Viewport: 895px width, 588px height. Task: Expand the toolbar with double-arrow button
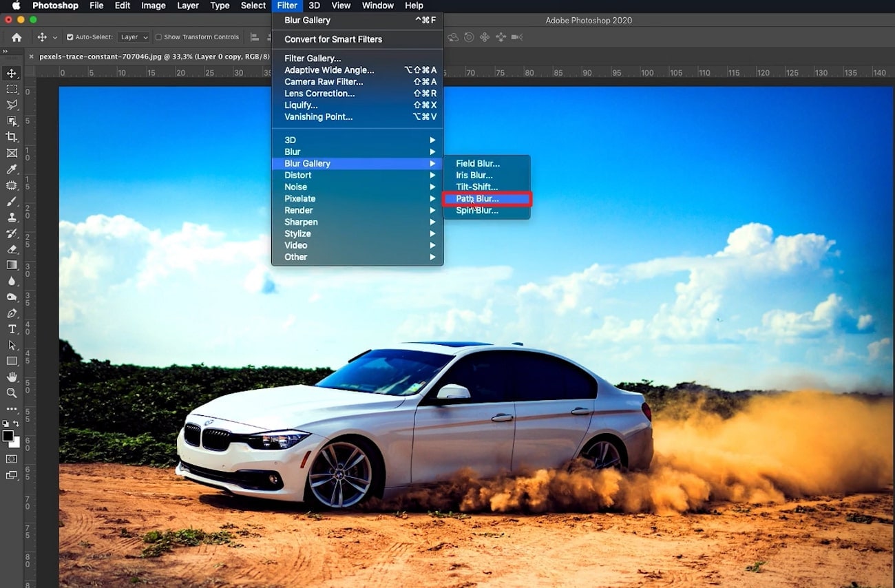click(x=5, y=52)
